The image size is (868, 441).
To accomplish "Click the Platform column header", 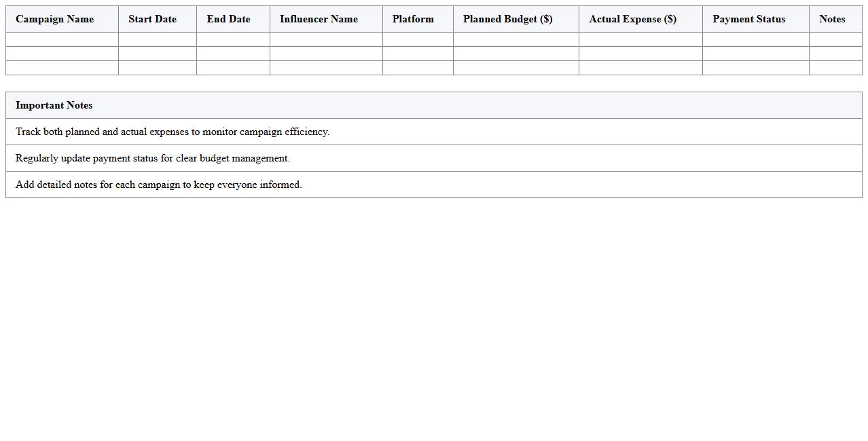I will 413,19.
